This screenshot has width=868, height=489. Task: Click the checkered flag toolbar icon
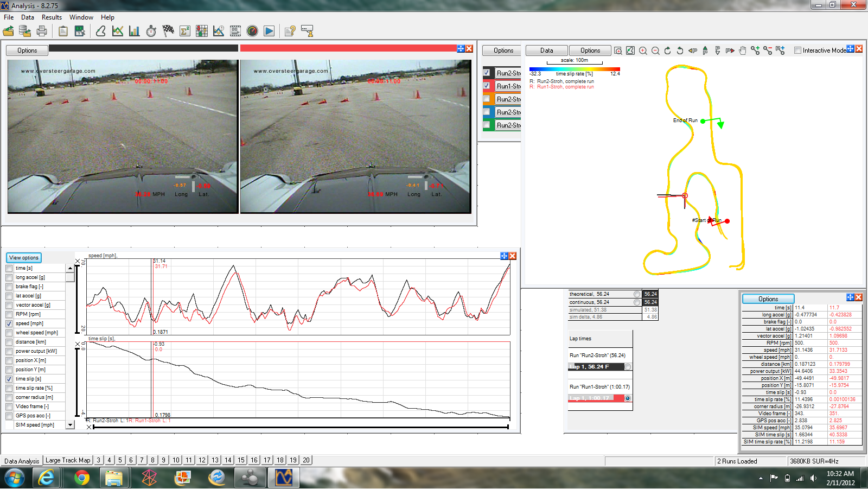tap(168, 31)
